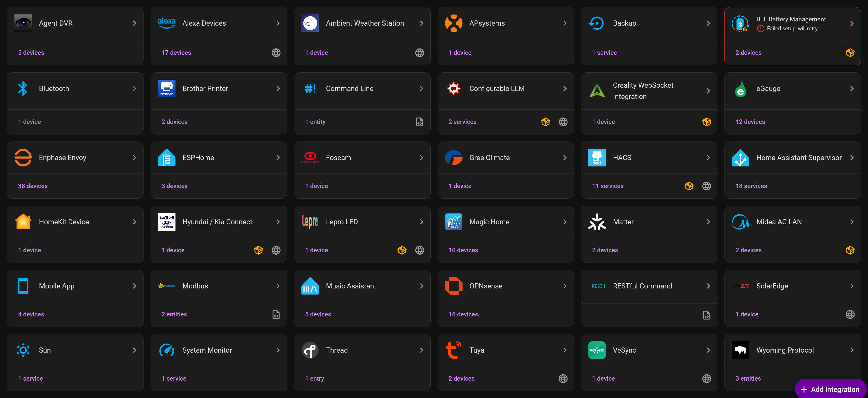Click the Matter integration logo

click(x=597, y=222)
